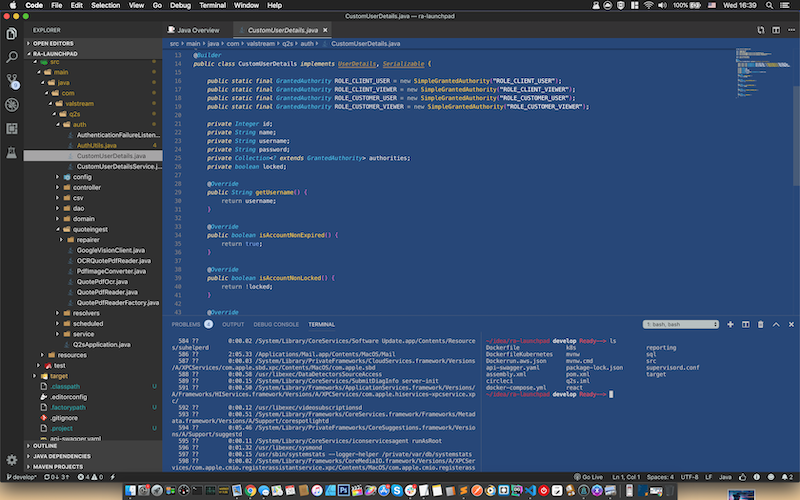Switch to the Java Overview tab
Screen dimensions: 800x500
(198, 30)
